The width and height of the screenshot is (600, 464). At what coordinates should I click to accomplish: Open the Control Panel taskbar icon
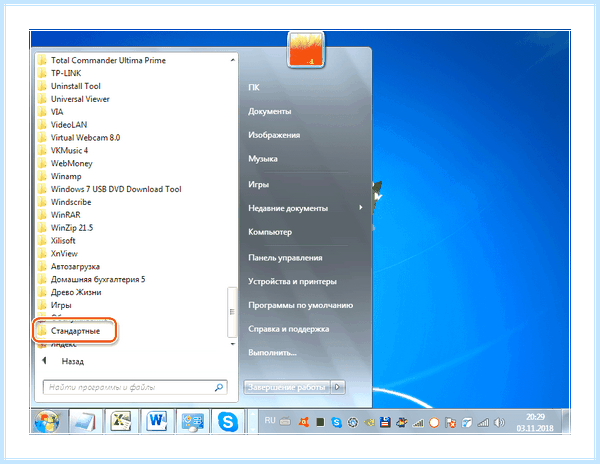coord(192,422)
